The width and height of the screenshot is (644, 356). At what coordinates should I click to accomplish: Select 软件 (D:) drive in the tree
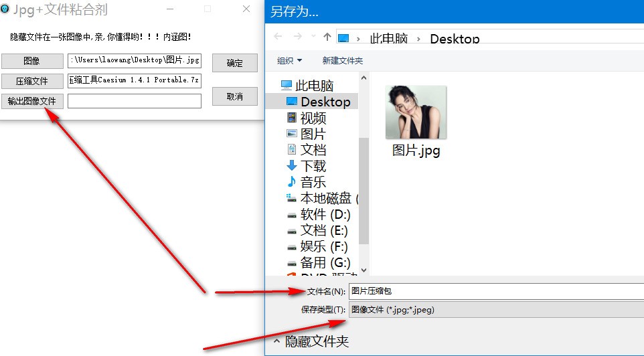(x=325, y=214)
